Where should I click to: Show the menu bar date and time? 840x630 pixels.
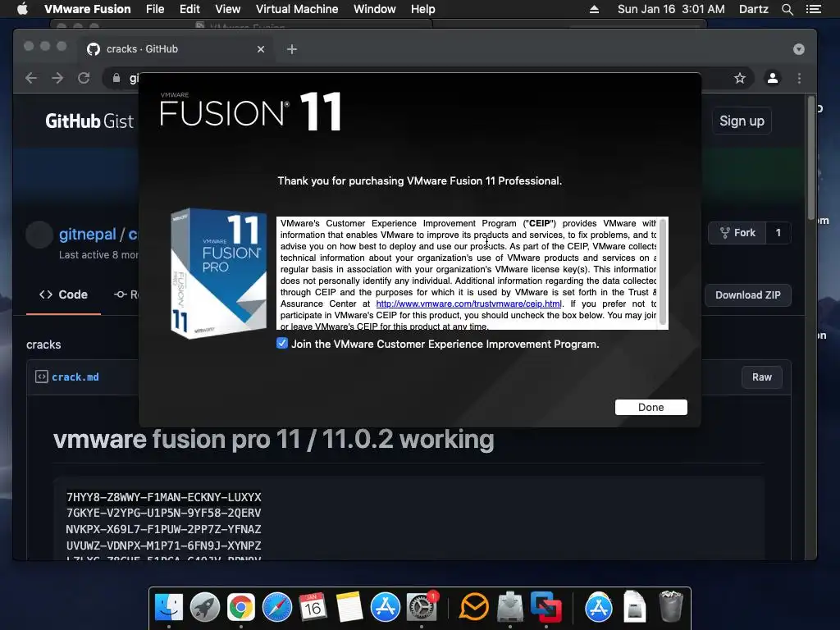pyautogui.click(x=671, y=9)
